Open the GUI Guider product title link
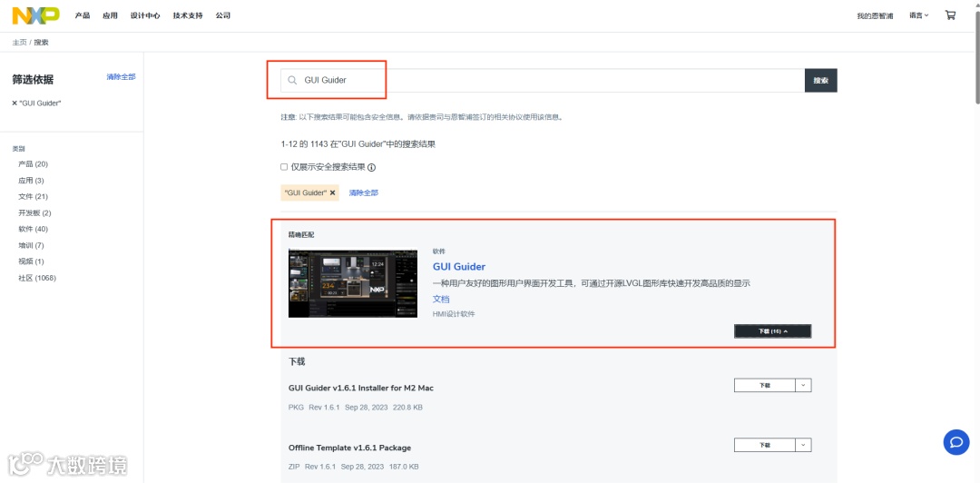This screenshot has height=483, width=980. coord(459,267)
